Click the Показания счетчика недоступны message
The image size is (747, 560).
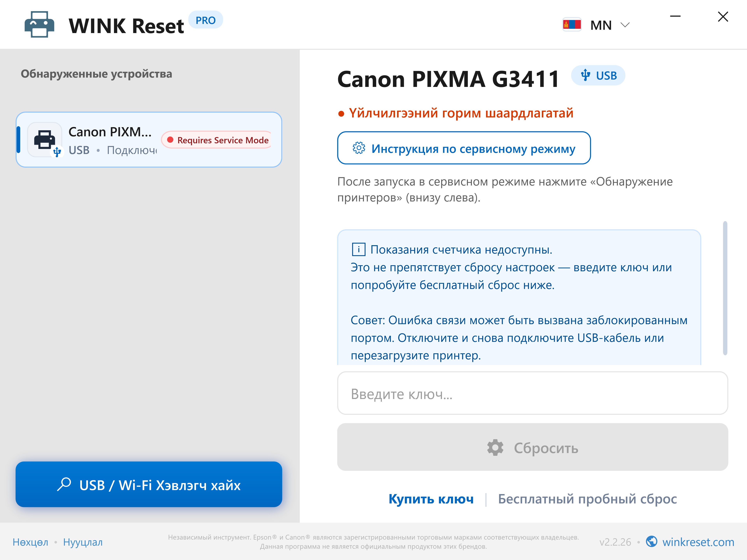pyautogui.click(x=461, y=250)
